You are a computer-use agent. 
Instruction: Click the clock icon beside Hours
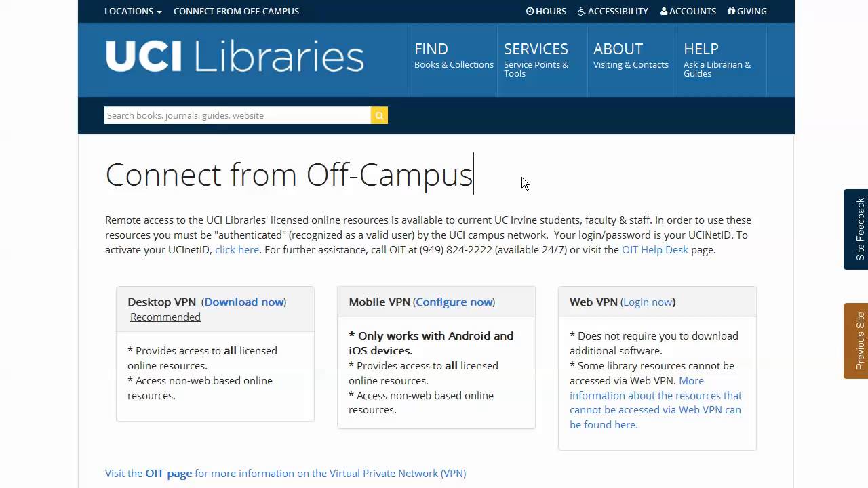click(x=530, y=11)
